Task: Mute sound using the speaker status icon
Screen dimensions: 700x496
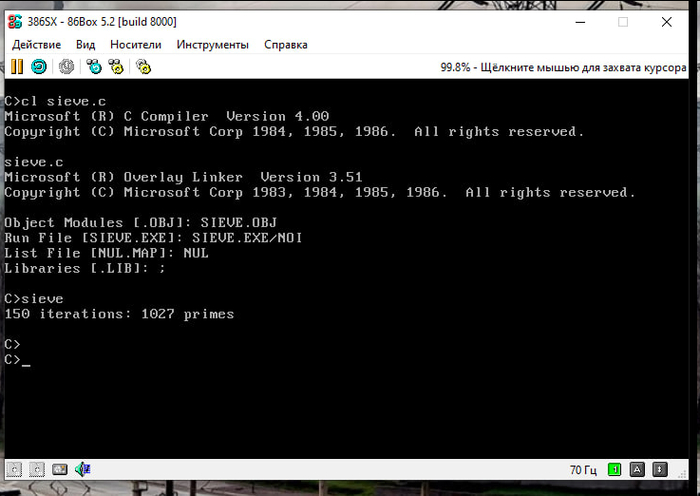Action: coord(84,469)
